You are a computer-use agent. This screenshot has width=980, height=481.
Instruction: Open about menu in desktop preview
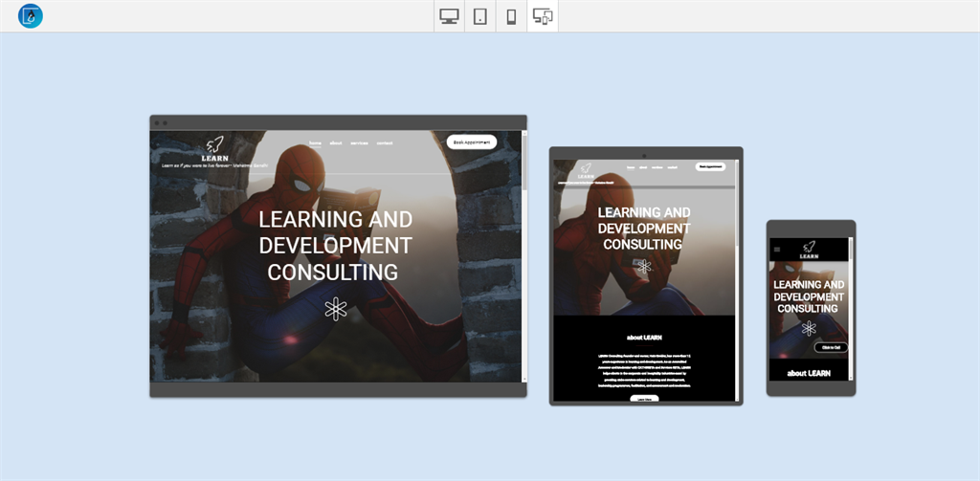[x=336, y=143]
